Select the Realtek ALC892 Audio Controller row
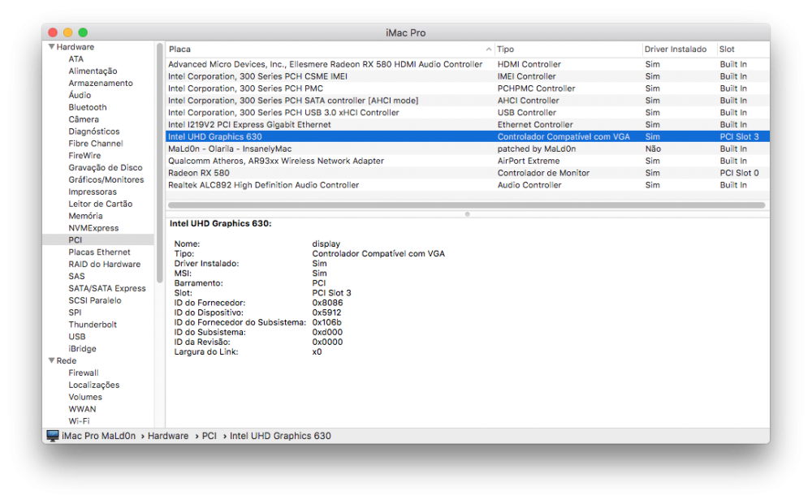This screenshot has width=812, height=504. point(467,185)
